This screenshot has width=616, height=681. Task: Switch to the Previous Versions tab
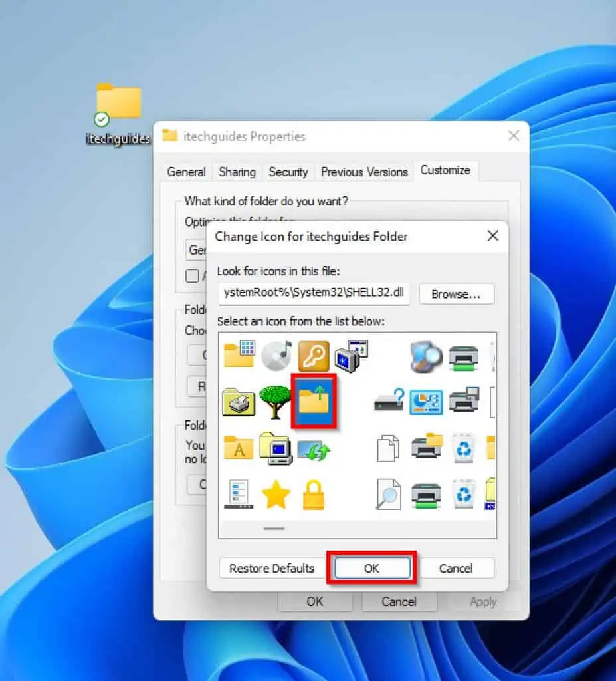pos(363,172)
